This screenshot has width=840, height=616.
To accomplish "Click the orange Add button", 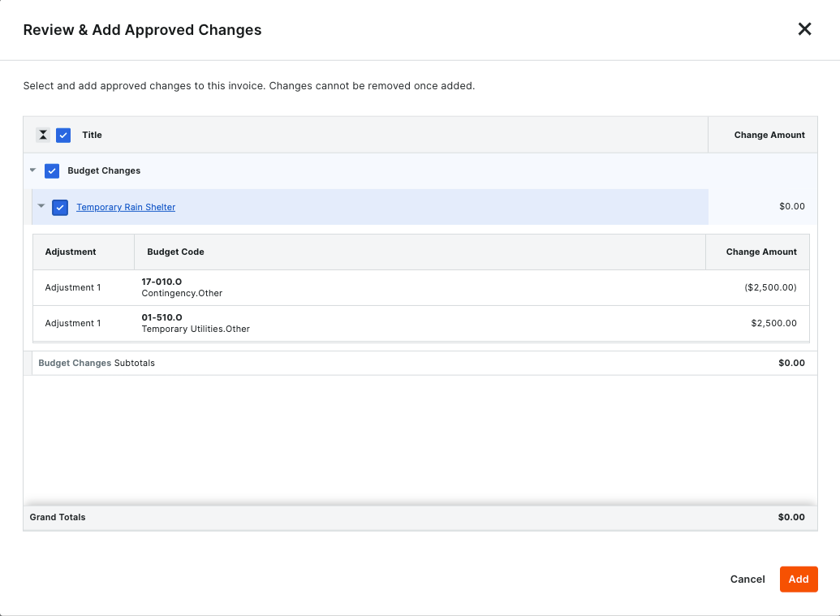I will click(x=799, y=579).
